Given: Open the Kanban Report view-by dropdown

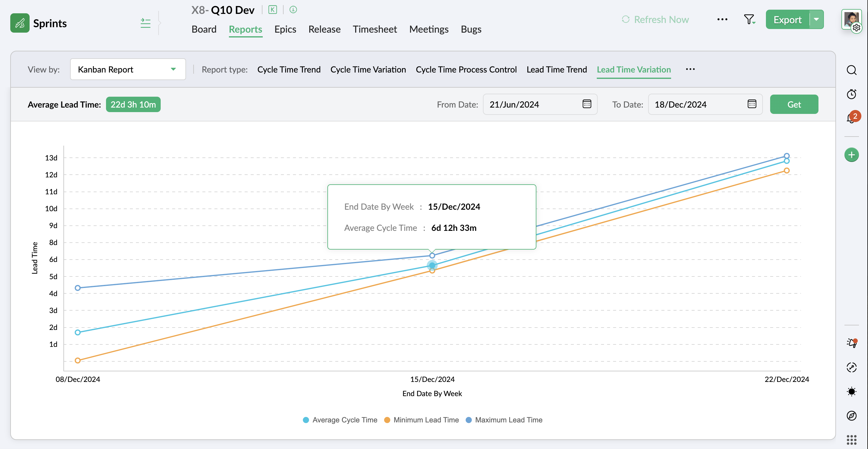Looking at the screenshot, I should tap(128, 69).
